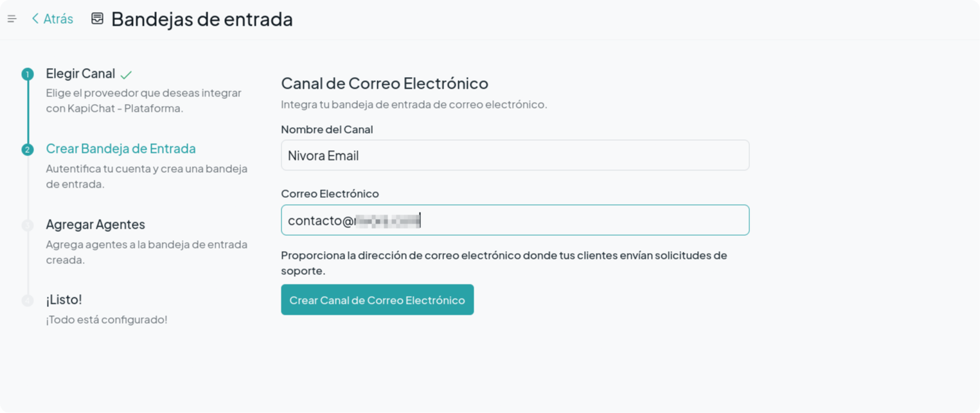Click the step 4 circle for ¡Listo!
This screenshot has width=980, height=413.
(27, 301)
